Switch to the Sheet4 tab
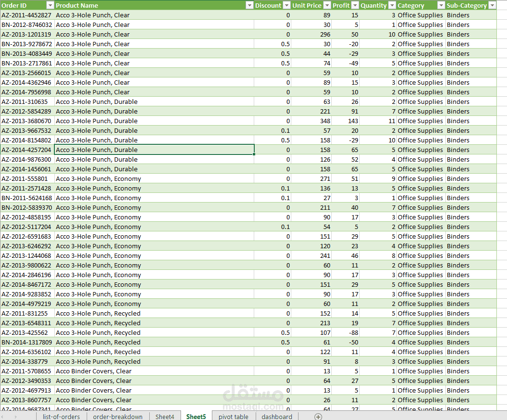507x420 pixels. (x=165, y=417)
